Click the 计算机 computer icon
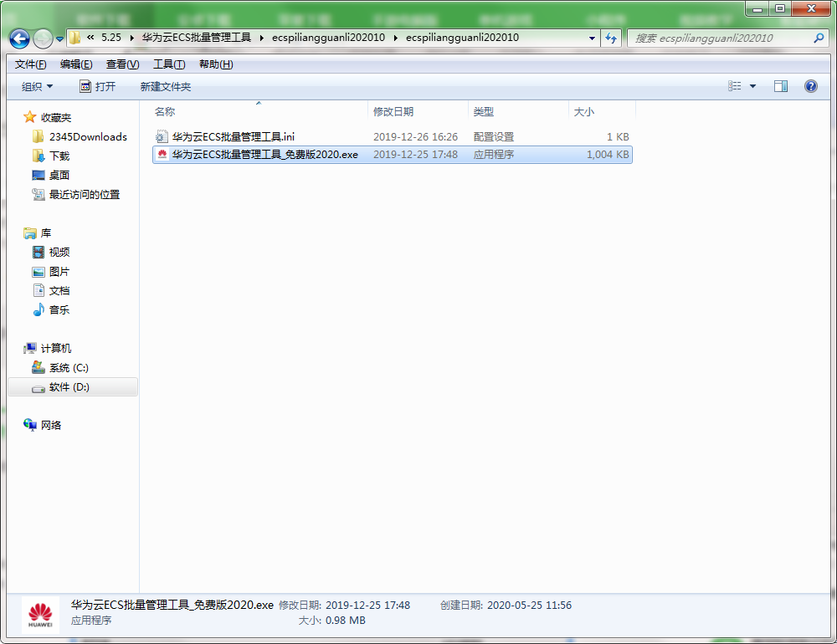The height and width of the screenshot is (644, 837). pyautogui.click(x=30, y=348)
